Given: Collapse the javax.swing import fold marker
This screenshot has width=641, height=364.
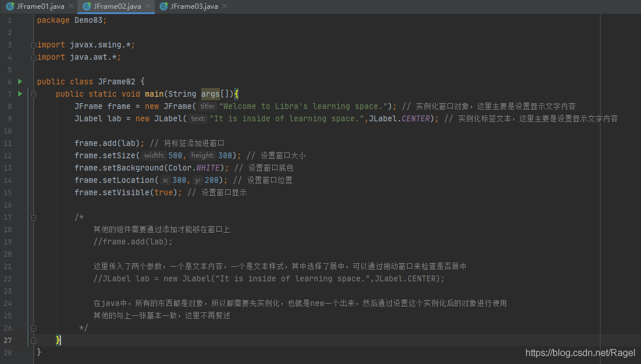Looking at the screenshot, I should tap(33, 44).
